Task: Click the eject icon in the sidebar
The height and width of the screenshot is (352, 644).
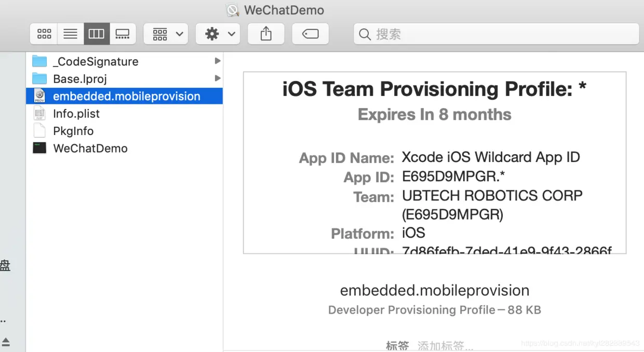Action: coord(6,342)
